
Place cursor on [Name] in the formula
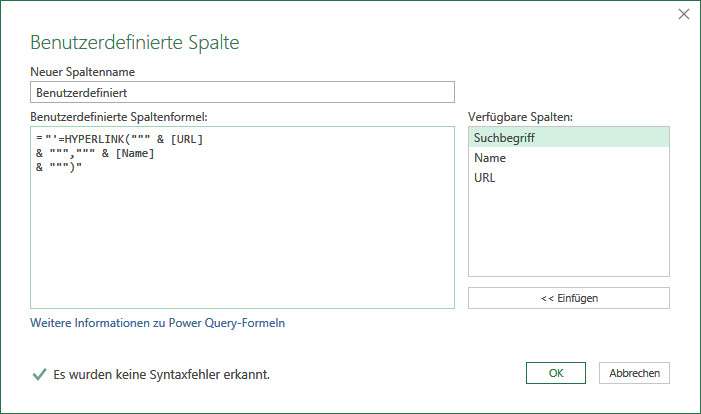135,153
